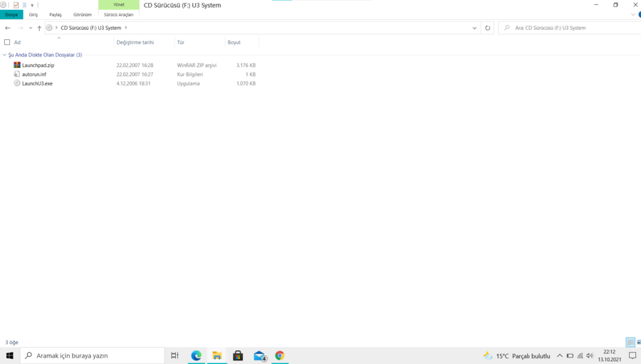Show hidden system tray icons
641x364 pixels.
(x=560, y=356)
